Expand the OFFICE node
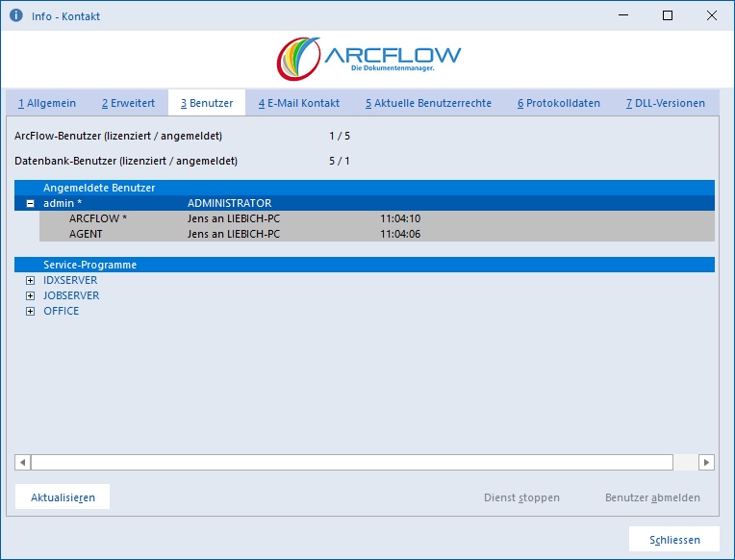735x560 pixels. coord(30,312)
